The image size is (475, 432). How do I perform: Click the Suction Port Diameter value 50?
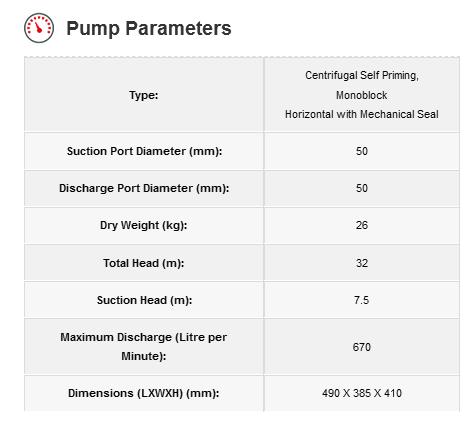pos(362,151)
